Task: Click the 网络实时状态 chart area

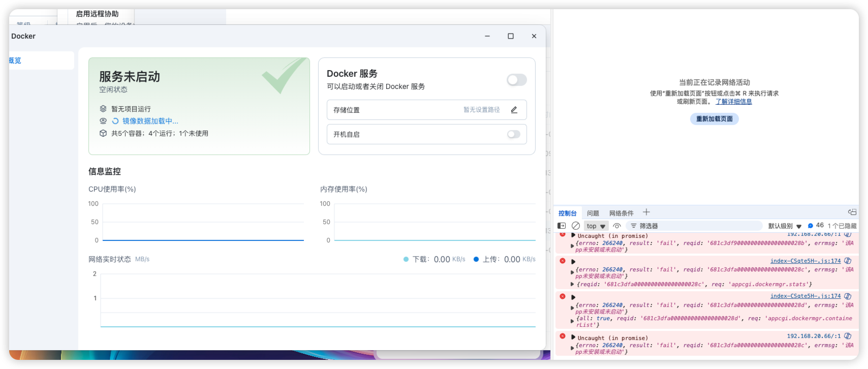Action: 318,300
